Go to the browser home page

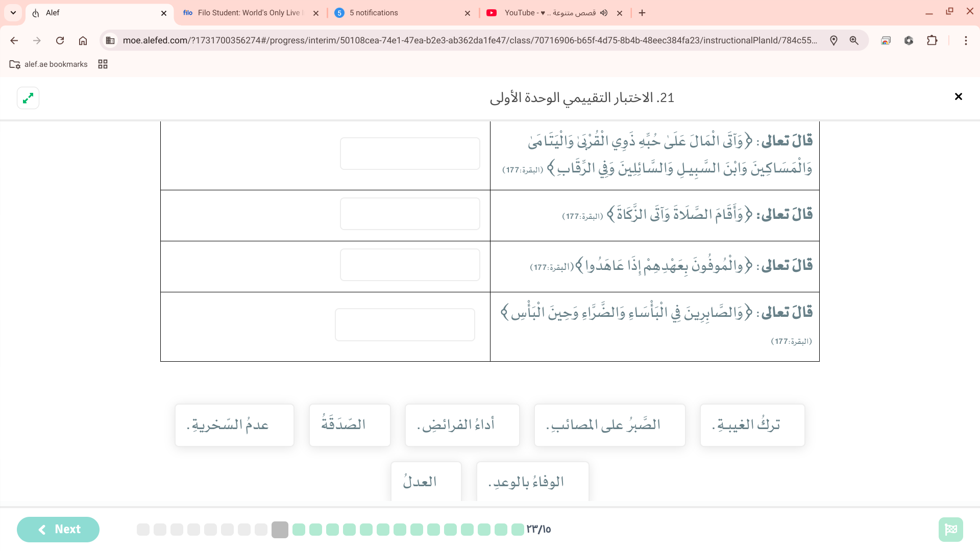pos(83,40)
